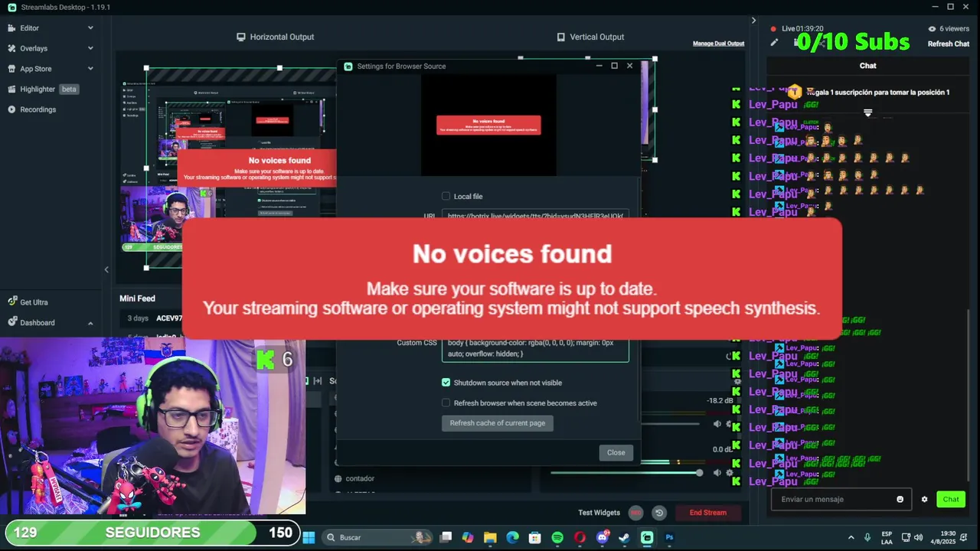Click ACEV97 in Mini Feed
Image resolution: width=980 pixels, height=551 pixels.
[x=169, y=318]
